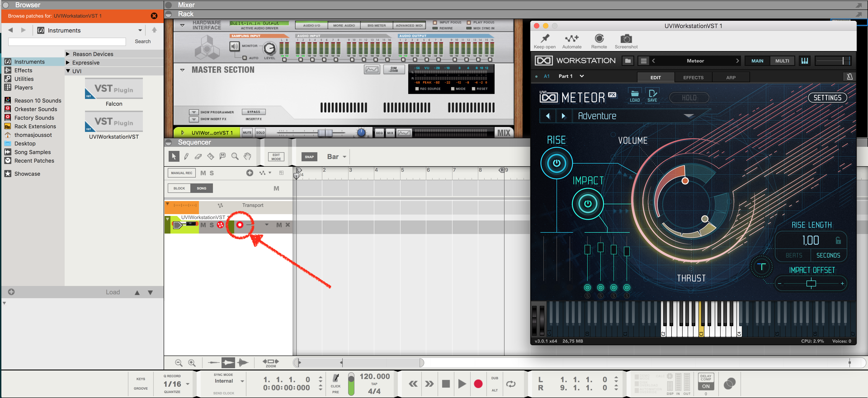The height and width of the screenshot is (398, 868).
Task: Select the Hand tool in Sequencer
Action: (248, 156)
